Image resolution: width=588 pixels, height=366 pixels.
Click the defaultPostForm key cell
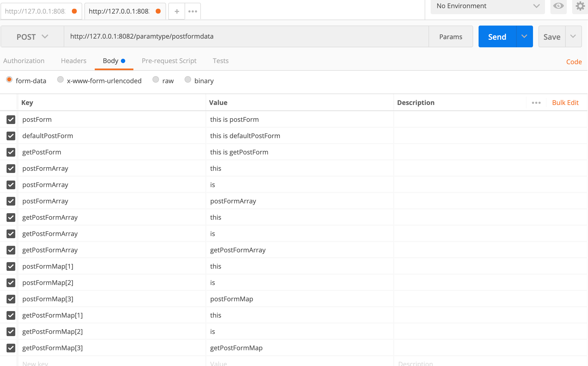(112, 136)
